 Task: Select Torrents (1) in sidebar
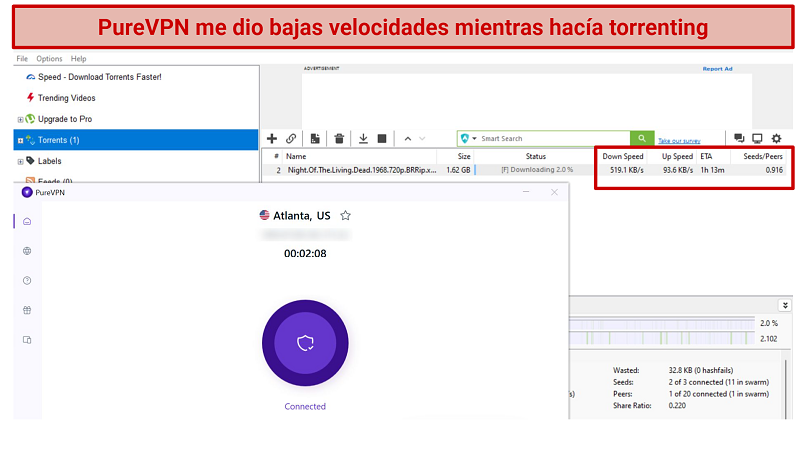pos(136,140)
